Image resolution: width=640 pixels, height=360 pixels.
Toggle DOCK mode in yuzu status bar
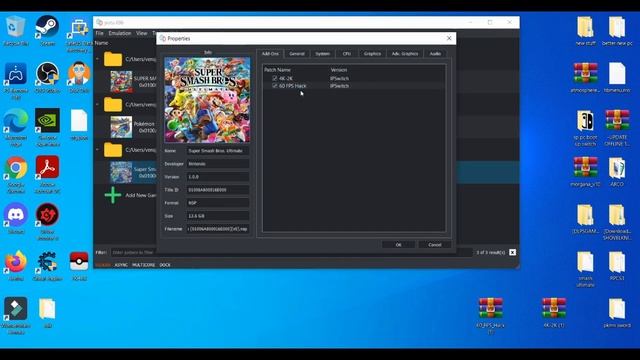165,265
